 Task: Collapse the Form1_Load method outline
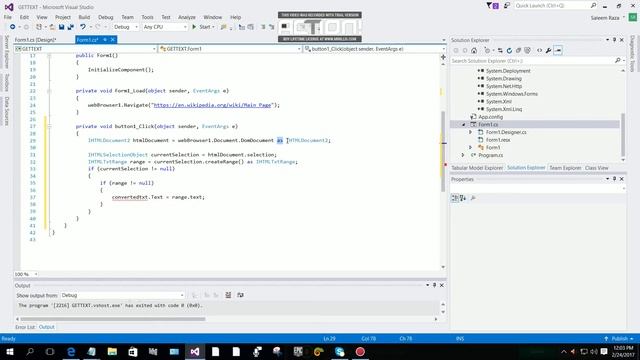(49, 91)
